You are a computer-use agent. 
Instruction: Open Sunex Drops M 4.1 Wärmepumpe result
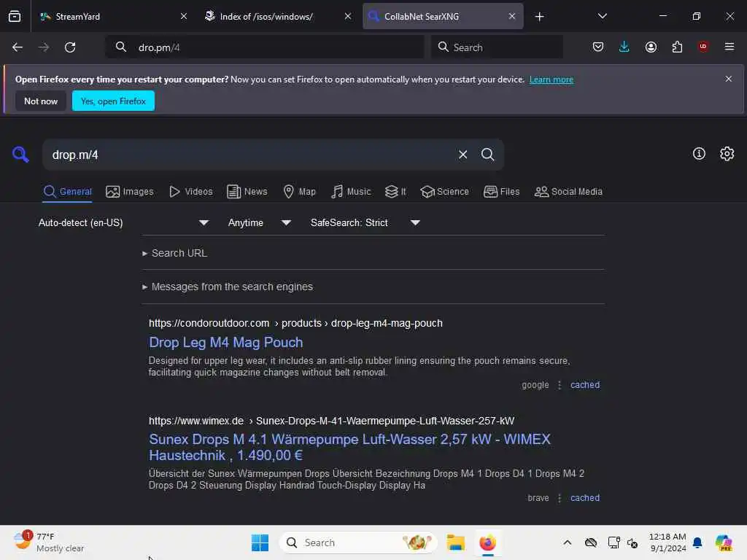[x=349, y=447]
